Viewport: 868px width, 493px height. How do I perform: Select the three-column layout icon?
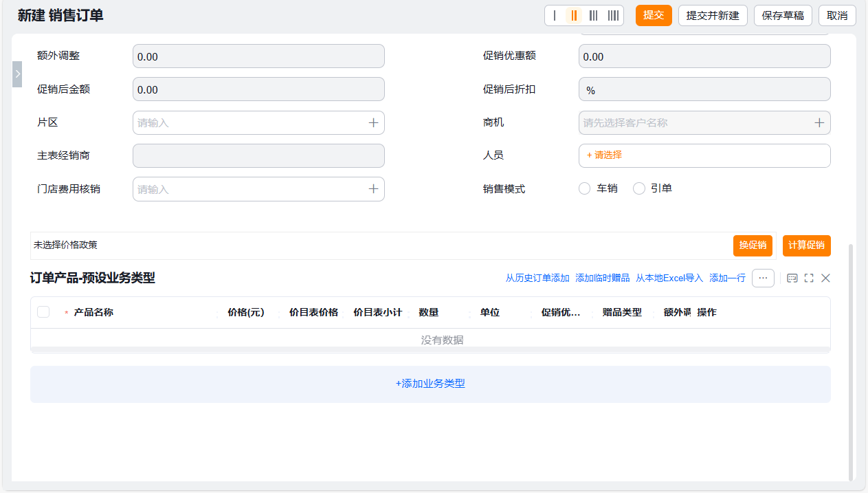coord(594,15)
